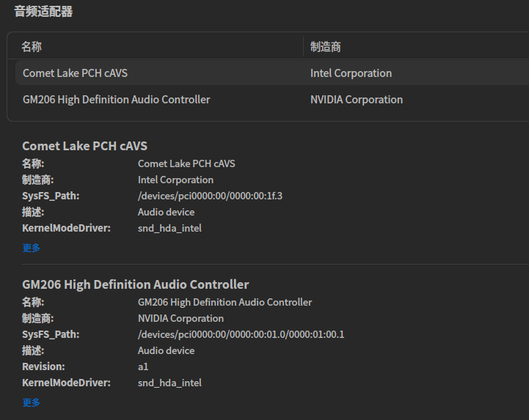Click the 音频适配器 section heading

click(43, 12)
